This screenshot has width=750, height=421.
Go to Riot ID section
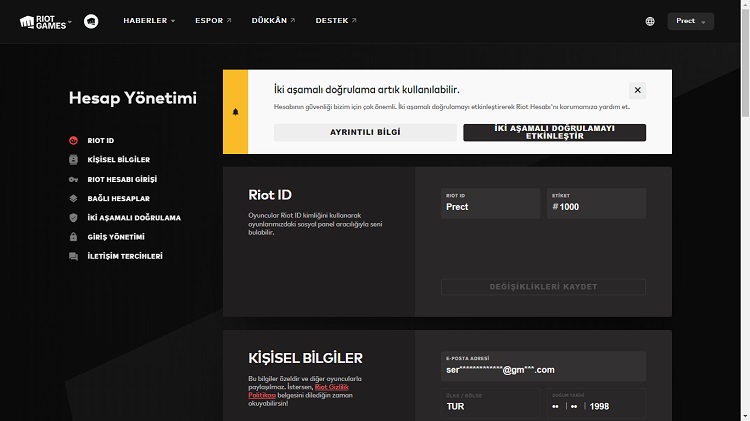pyautogui.click(x=100, y=140)
